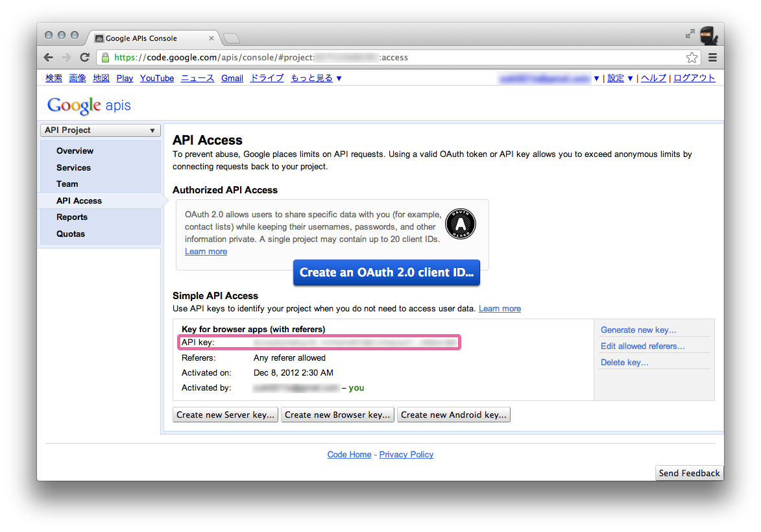Open Edit allowed referers link
This screenshot has width=761, height=532.
coord(642,346)
